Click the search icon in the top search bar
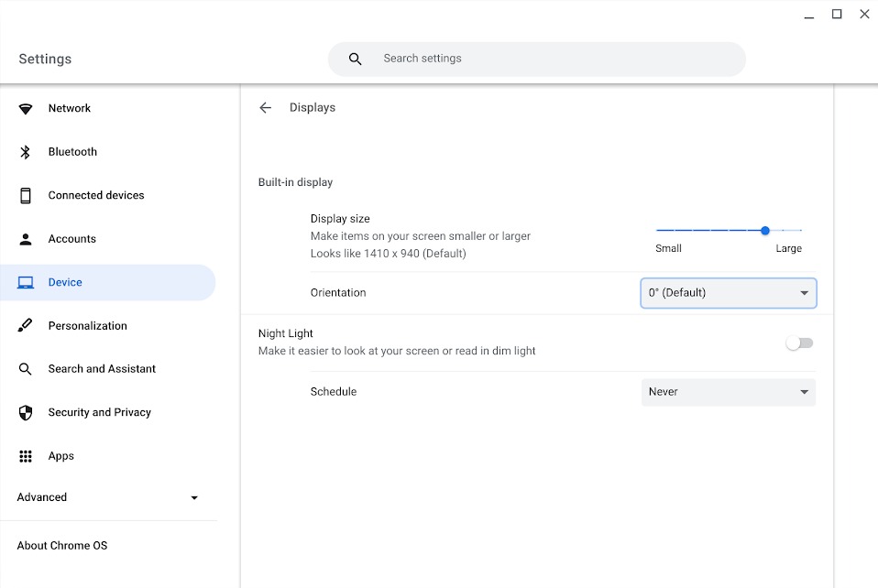The image size is (878, 588). point(355,58)
